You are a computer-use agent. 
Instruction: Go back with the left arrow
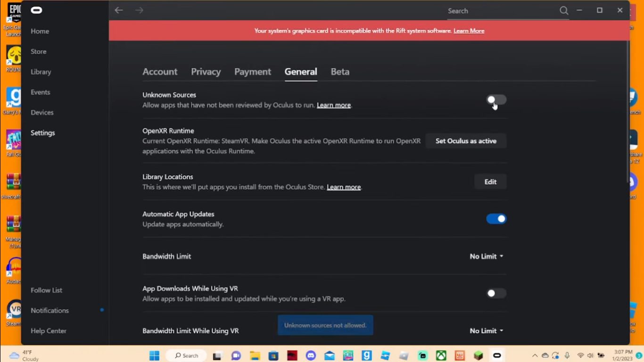pyautogui.click(x=119, y=10)
